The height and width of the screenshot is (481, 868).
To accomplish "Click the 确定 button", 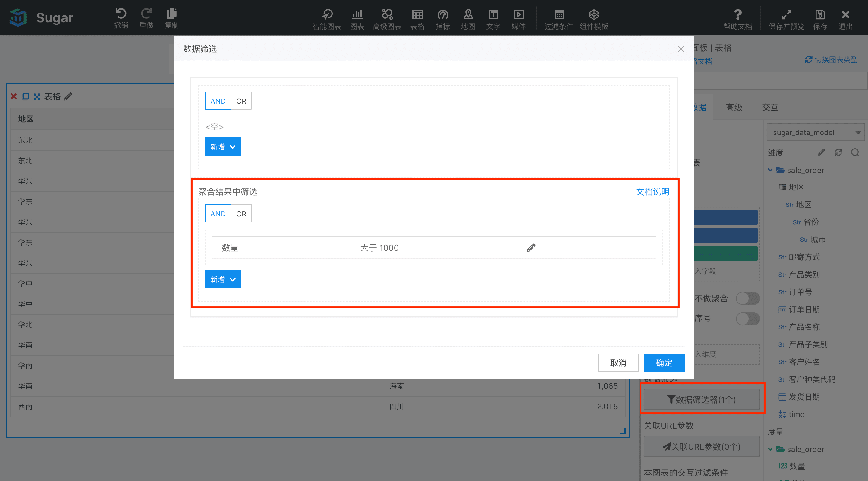I will click(x=664, y=363).
